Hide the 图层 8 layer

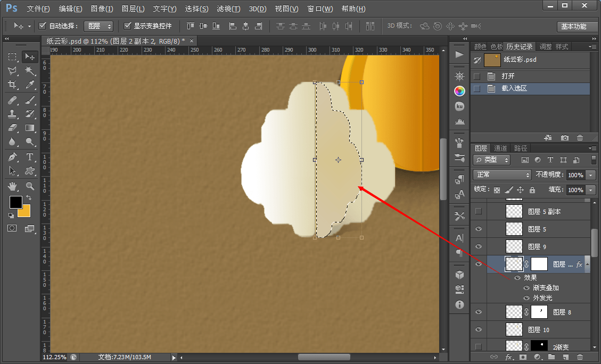click(479, 312)
